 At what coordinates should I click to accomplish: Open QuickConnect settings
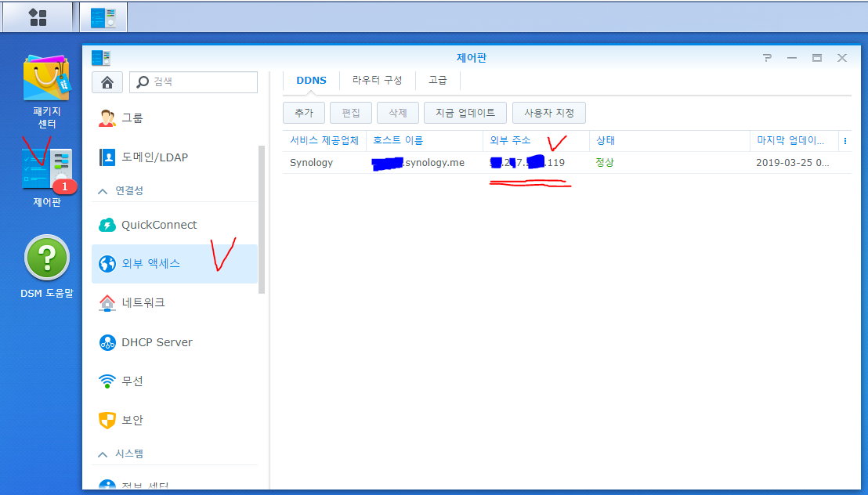coord(175,225)
